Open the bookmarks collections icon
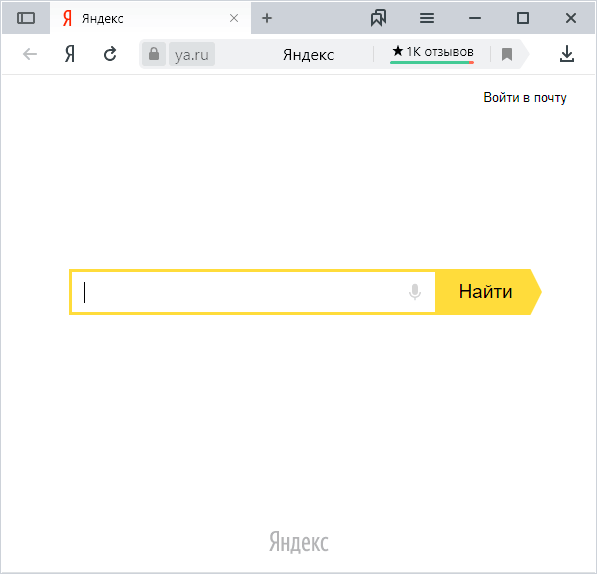Screen dimensions: 597x574 point(378,18)
